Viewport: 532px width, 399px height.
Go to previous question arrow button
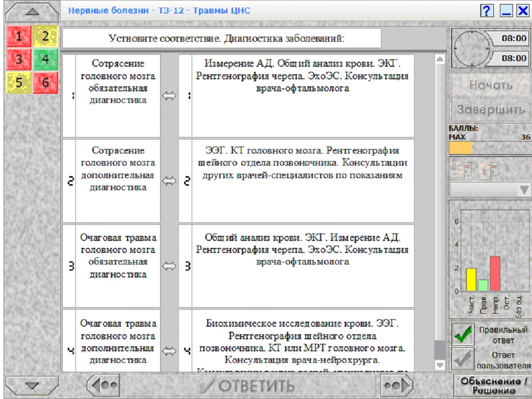pyautogui.click(x=103, y=385)
